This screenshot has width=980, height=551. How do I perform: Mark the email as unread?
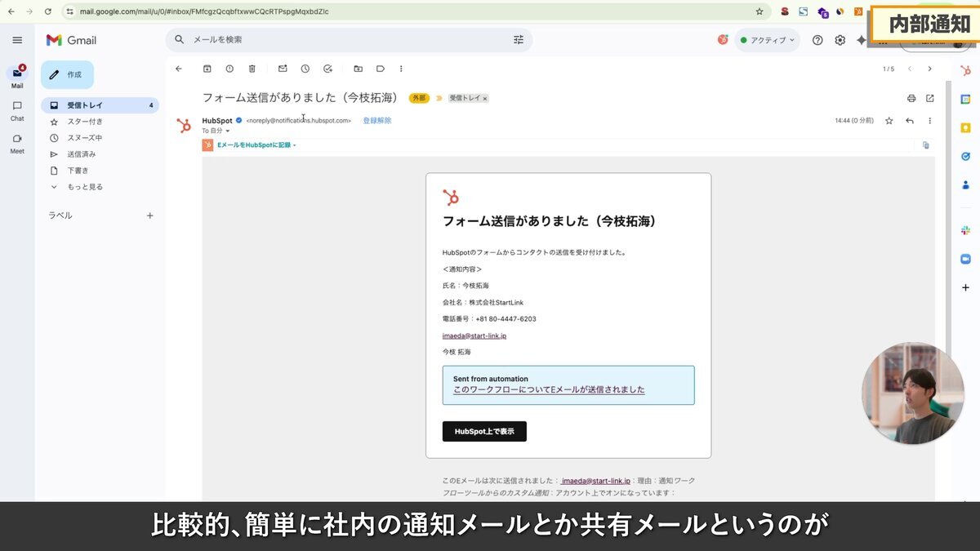pyautogui.click(x=281, y=69)
